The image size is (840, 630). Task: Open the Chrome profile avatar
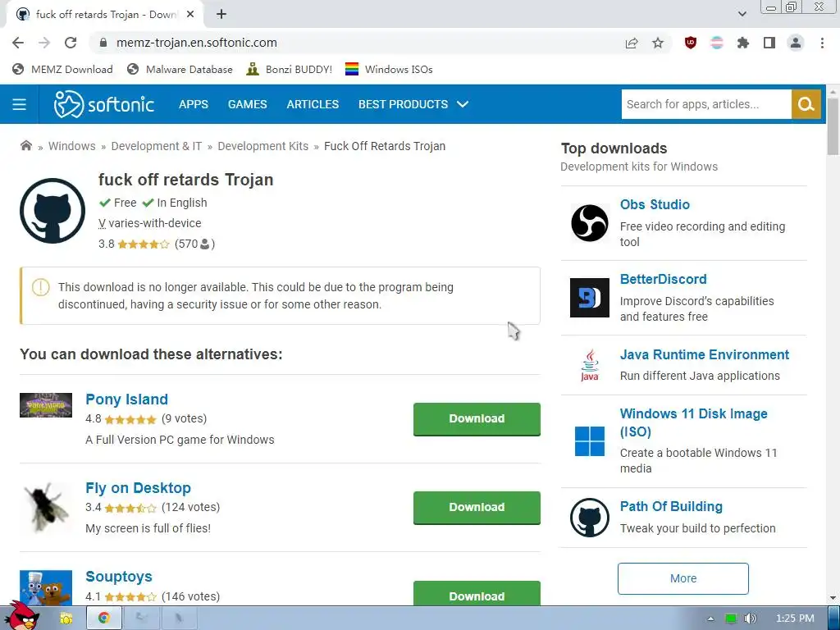coord(796,43)
